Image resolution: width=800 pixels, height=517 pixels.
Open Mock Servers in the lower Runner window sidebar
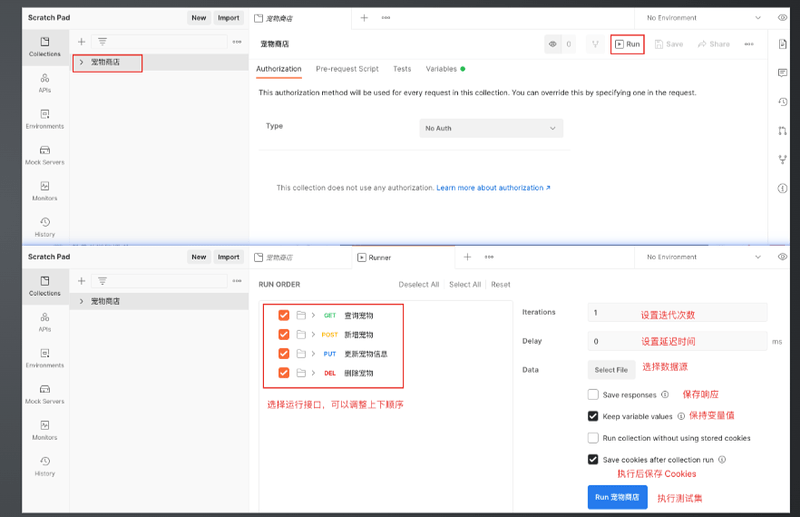pos(45,395)
